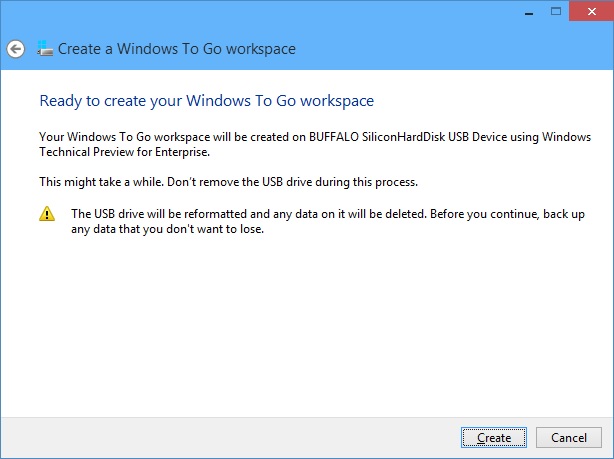Click the blank white area of the dialog
The image size is (614, 459).
tap(307, 325)
